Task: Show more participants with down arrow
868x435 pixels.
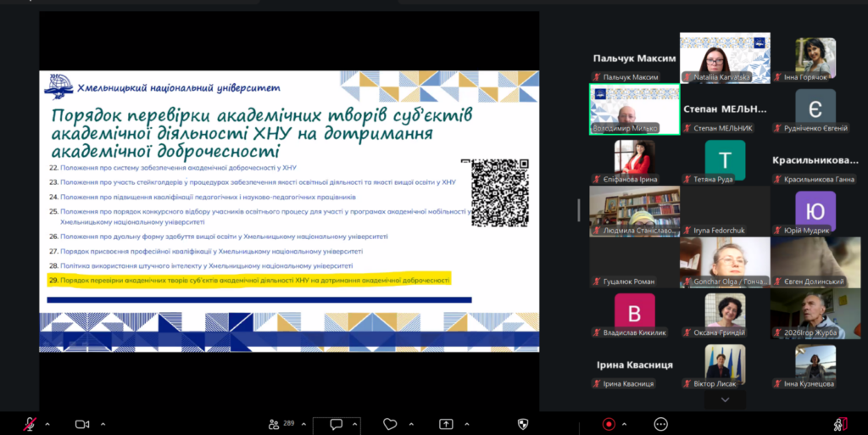Action: [726, 399]
